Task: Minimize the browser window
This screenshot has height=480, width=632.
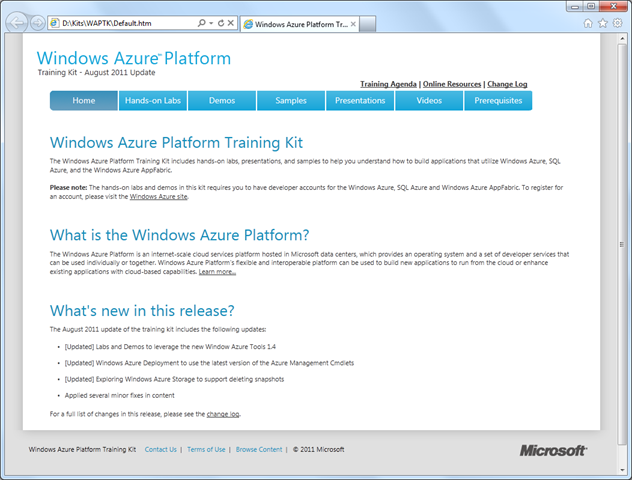Action: [x=575, y=6]
